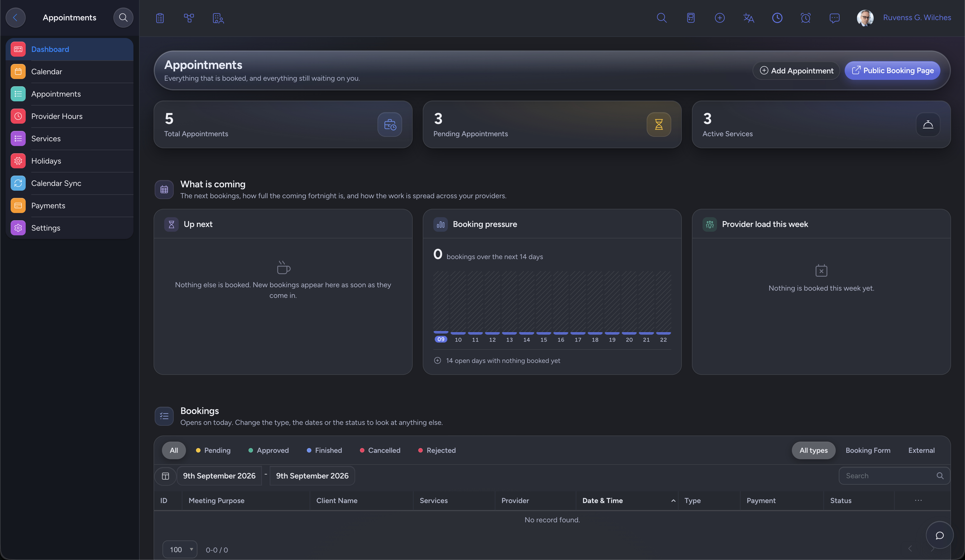
Task: Open the hierarchy diagram icon in top toolbar
Action: tap(189, 18)
